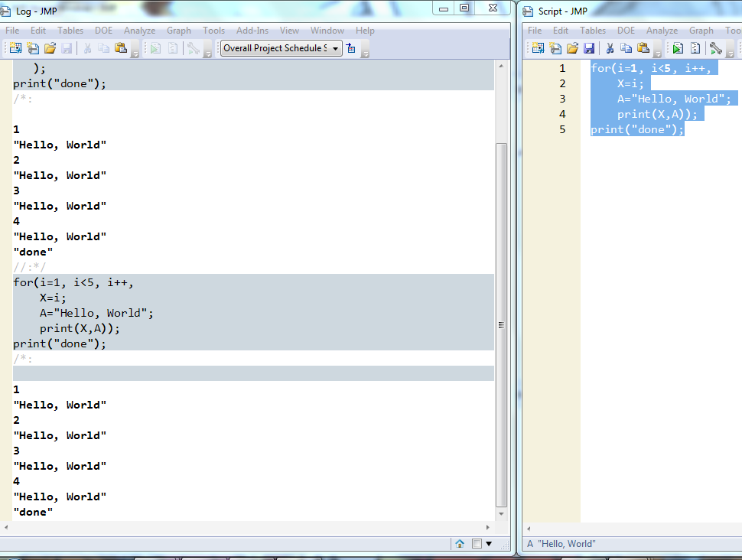Click New Data Table icon in Log toolbar
Viewport: 742px width, 560px height.
[15, 47]
